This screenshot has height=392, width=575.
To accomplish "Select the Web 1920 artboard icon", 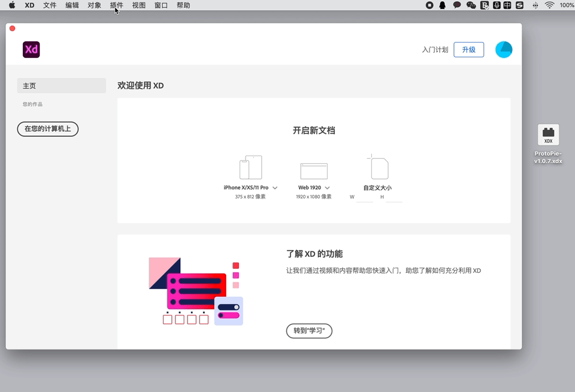I will [314, 171].
